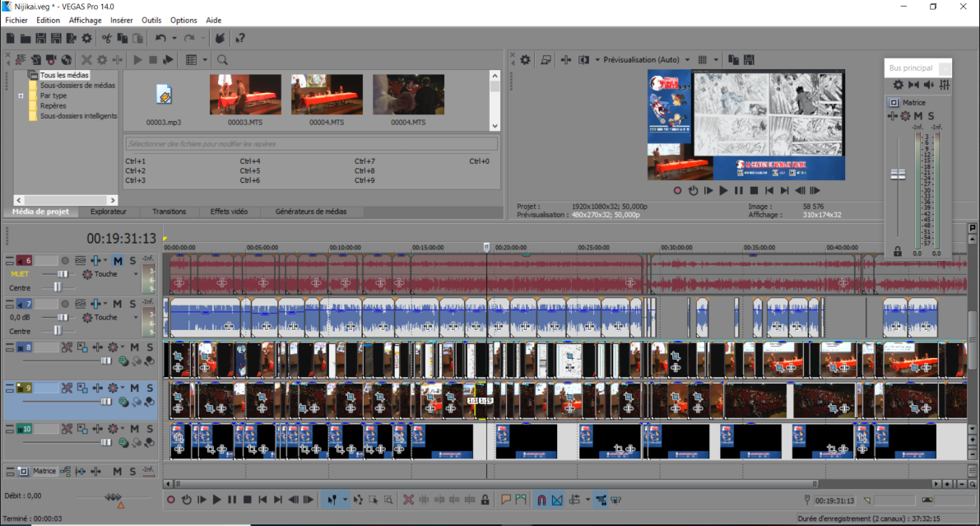
Task: Switch to the Explorateur tab
Action: point(108,212)
